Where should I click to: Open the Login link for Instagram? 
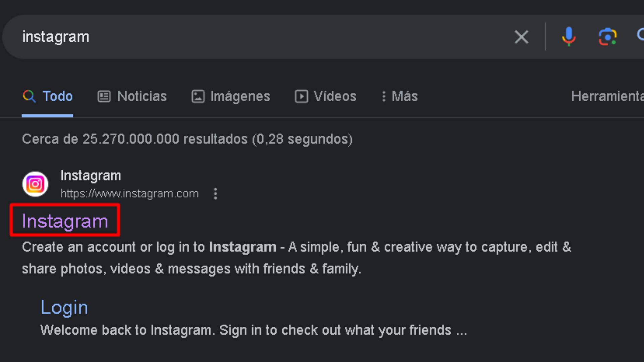pos(64,307)
